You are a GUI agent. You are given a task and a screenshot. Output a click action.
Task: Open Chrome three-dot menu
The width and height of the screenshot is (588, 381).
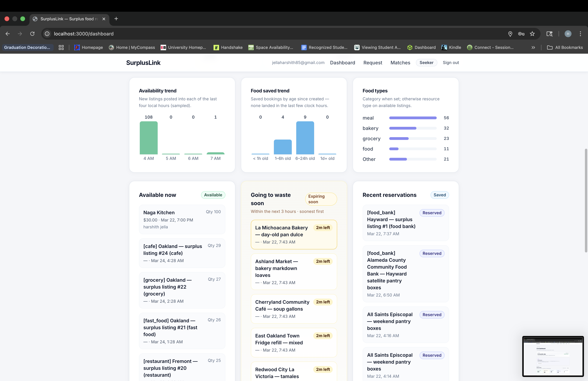click(580, 34)
